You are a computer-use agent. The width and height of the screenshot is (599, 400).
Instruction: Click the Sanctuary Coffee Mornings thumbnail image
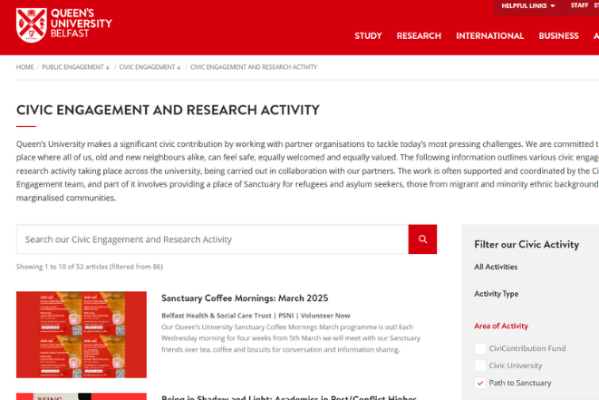(81, 335)
